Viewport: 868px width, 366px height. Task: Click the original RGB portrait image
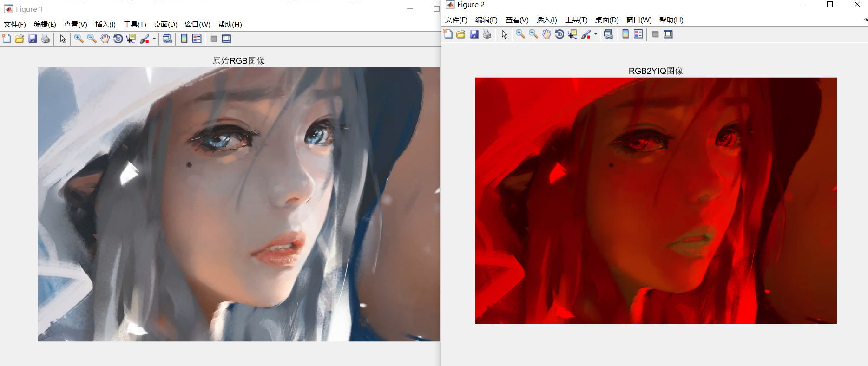(x=239, y=204)
